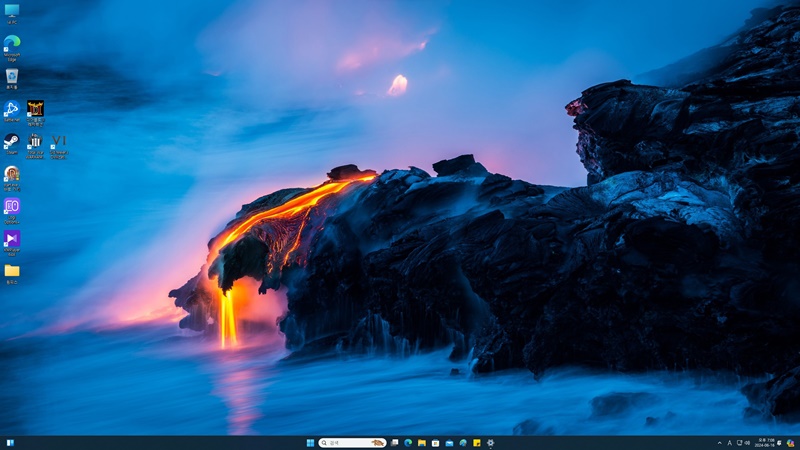Select the Total War desktop shortcut
The image size is (800, 450).
click(35, 146)
